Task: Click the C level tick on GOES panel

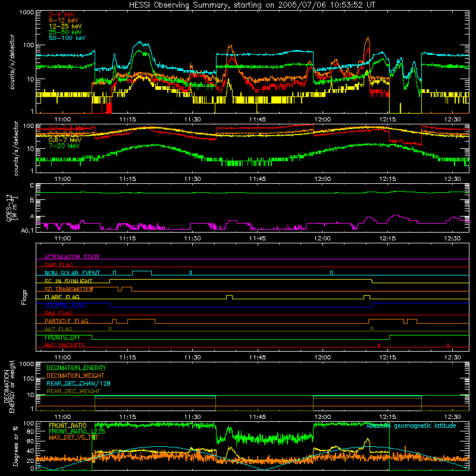Action: (32, 186)
